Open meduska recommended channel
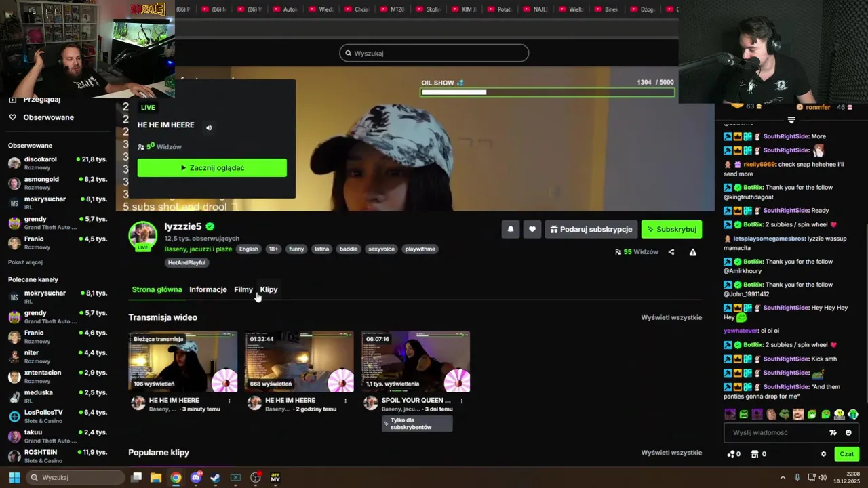Screen dimensions: 868x488 [x=58, y=396]
